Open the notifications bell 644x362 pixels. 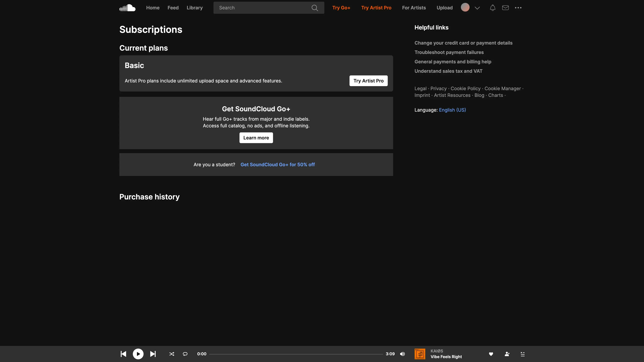[492, 8]
